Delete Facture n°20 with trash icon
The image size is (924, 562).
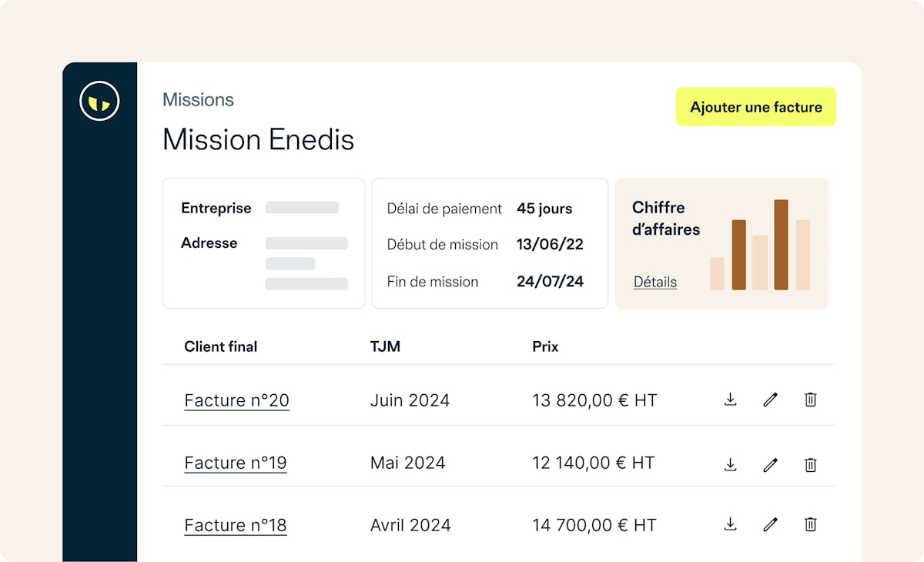(810, 399)
